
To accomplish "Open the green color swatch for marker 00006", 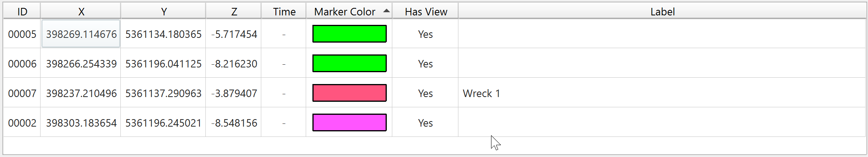I will point(349,63).
